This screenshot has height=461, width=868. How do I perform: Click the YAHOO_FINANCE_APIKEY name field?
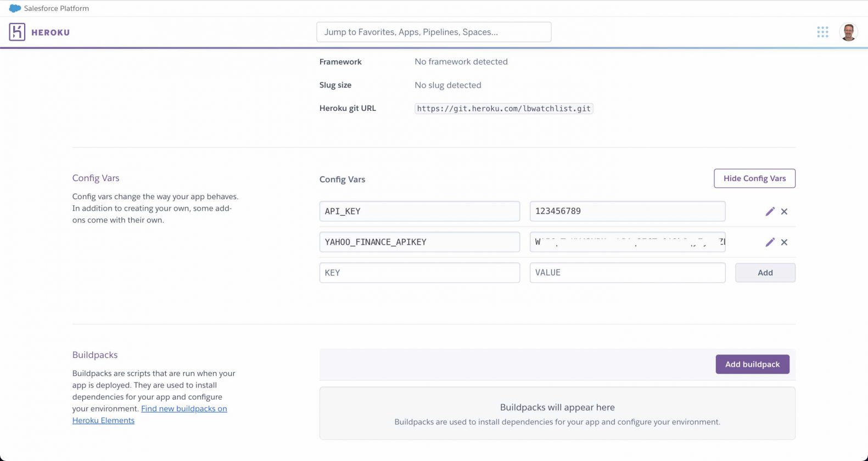(419, 242)
